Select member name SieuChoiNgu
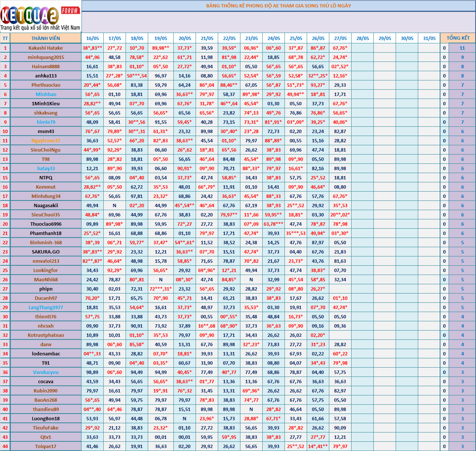Image resolution: width=476 pixels, height=451 pixels. point(46,150)
